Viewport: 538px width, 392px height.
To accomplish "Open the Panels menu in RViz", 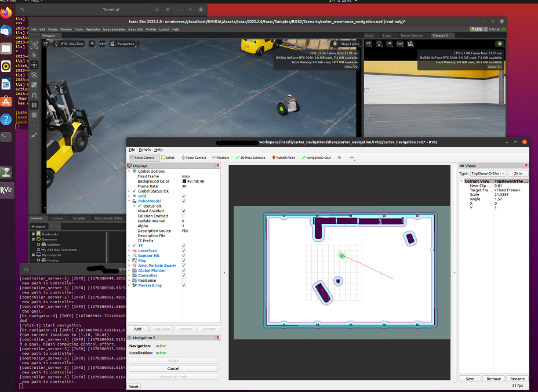I will tap(144, 150).
